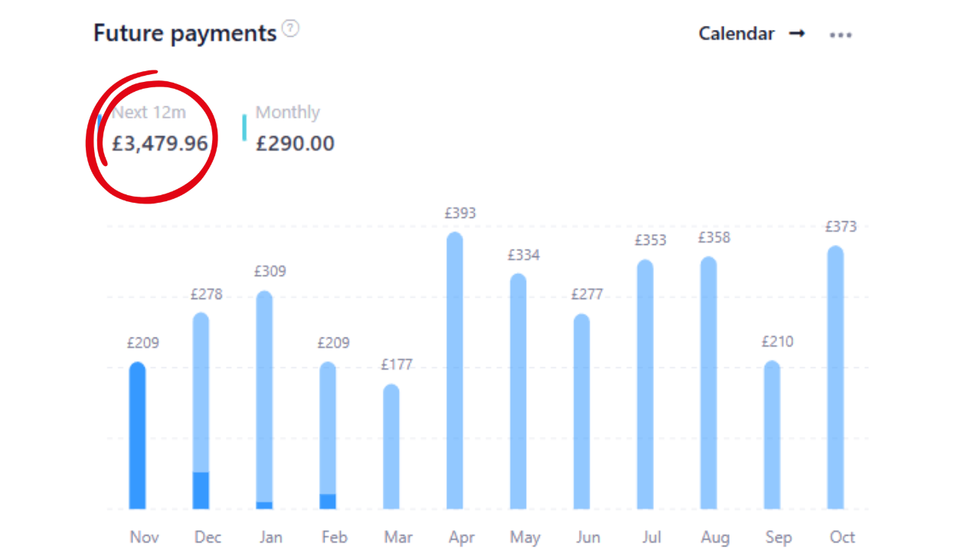
Task: Click the March £177 bar
Action: point(391,447)
